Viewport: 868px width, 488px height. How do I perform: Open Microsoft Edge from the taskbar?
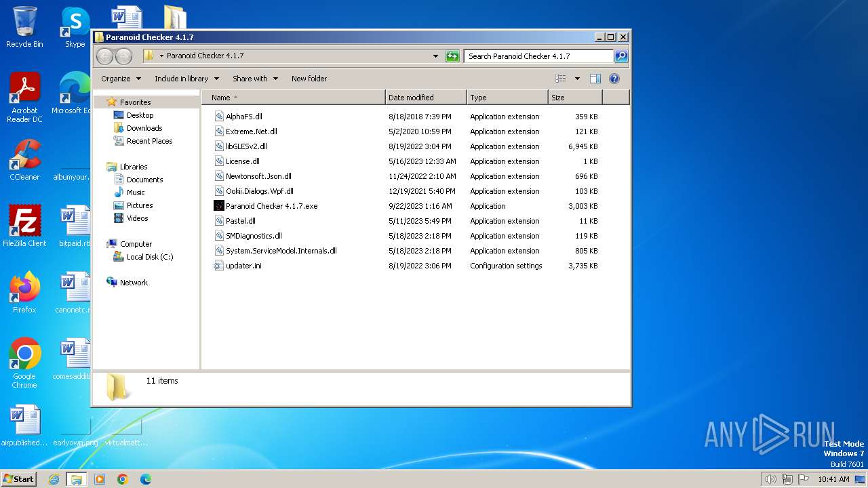(145, 479)
